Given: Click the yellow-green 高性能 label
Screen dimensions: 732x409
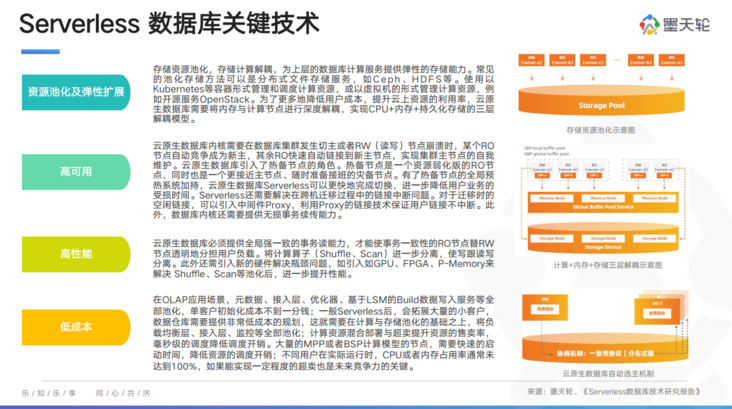Looking at the screenshot, I should [x=76, y=254].
